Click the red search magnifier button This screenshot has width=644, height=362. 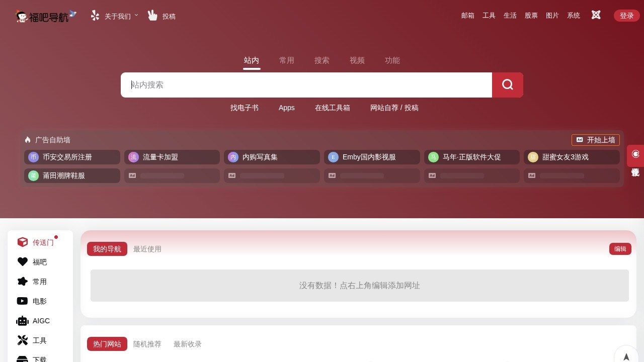507,84
